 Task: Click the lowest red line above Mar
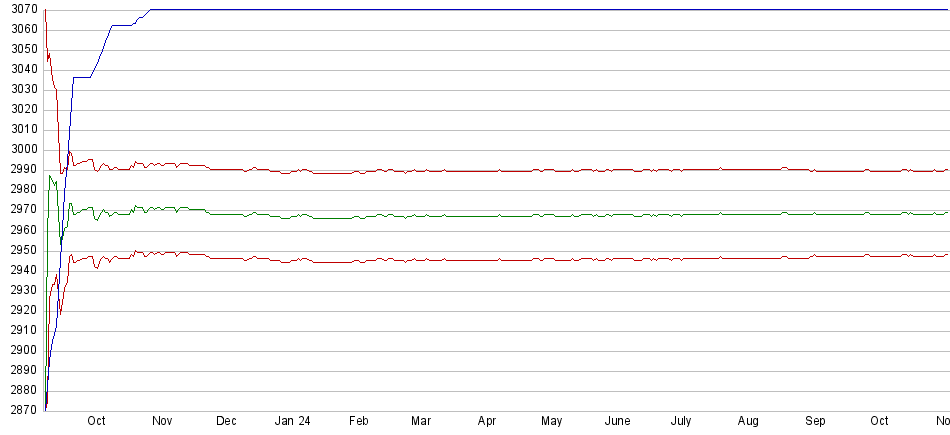tap(421, 260)
